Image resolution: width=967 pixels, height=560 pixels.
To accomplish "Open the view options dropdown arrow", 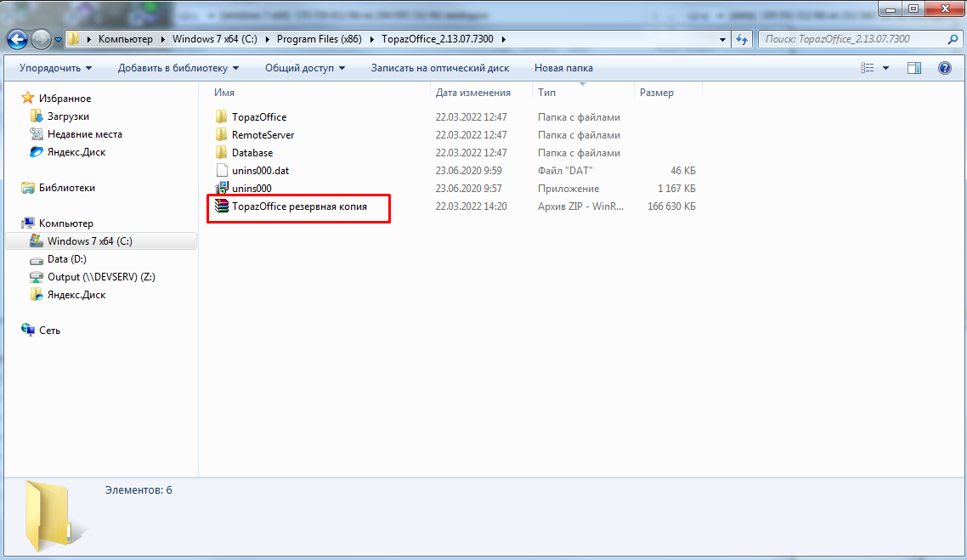I will pos(885,68).
